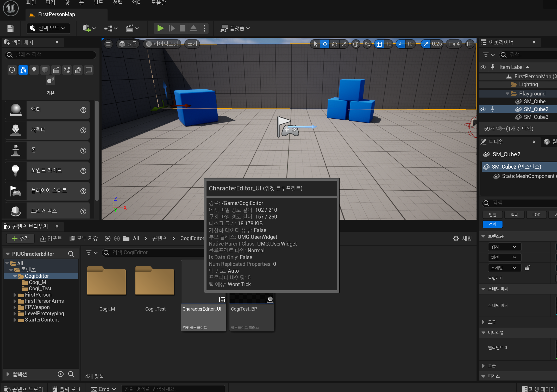557x392 pixels.
Task: Click the CogiTest_BP asset thumbnail
Action: (252, 298)
